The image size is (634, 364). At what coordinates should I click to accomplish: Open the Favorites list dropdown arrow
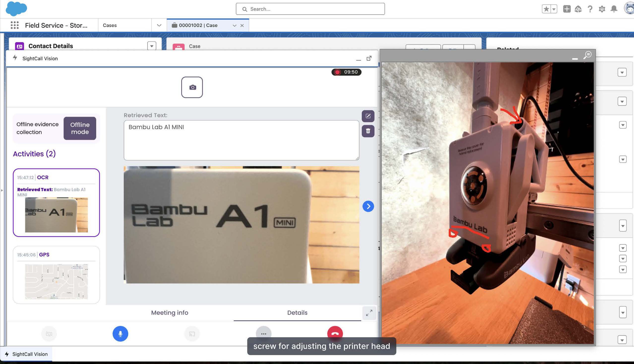(x=554, y=9)
